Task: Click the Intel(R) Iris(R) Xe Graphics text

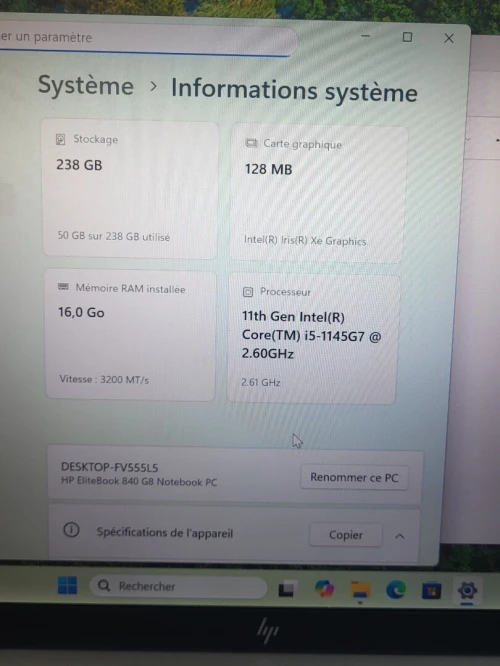Action: (x=305, y=240)
